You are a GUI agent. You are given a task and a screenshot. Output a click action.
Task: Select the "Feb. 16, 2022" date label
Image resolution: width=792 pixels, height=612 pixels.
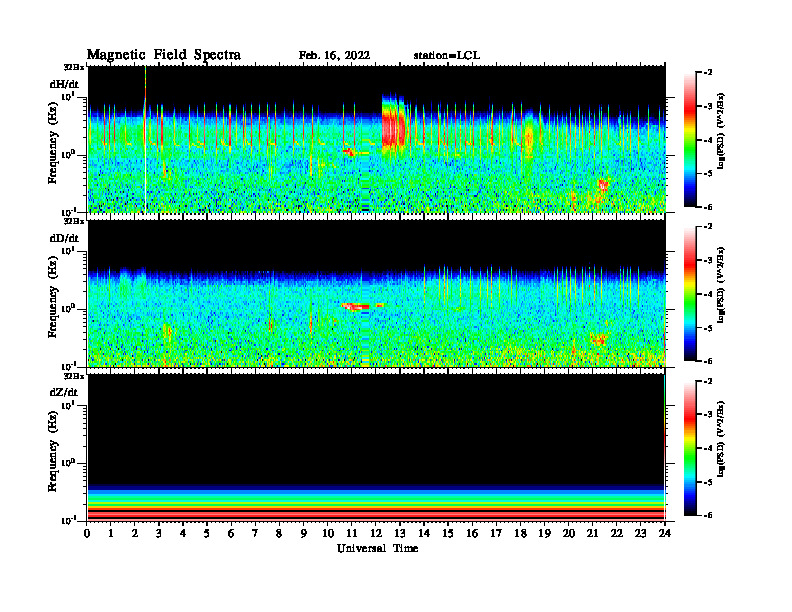coord(334,56)
